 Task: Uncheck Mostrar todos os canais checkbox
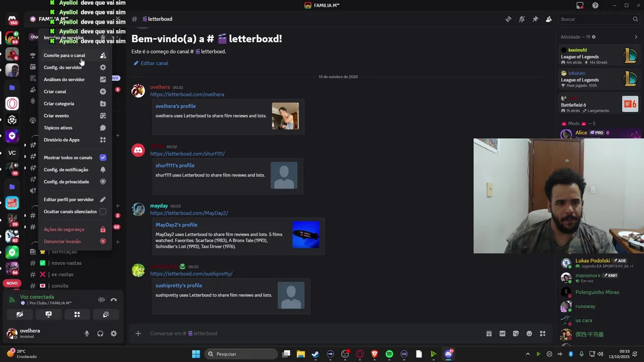(103, 157)
